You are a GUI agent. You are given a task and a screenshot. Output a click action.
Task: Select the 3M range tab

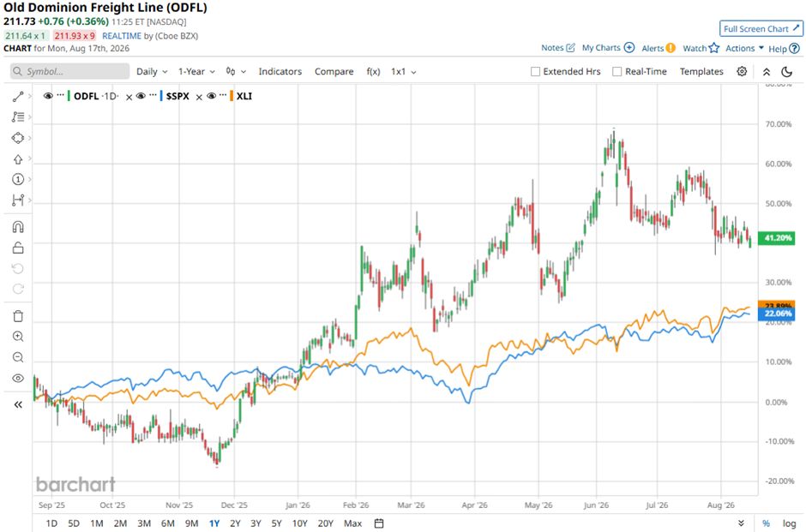point(144,523)
